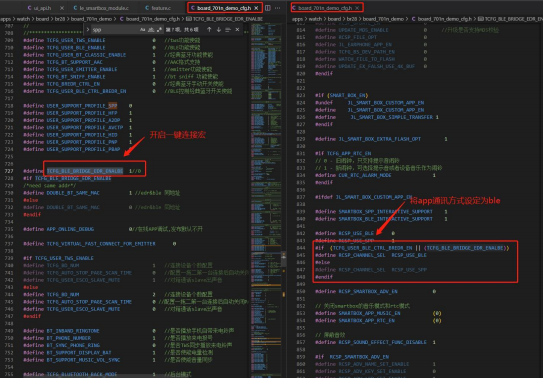543x378 pixels.
Task: Switch to the ui_api.h tab
Action: pos(45,8)
